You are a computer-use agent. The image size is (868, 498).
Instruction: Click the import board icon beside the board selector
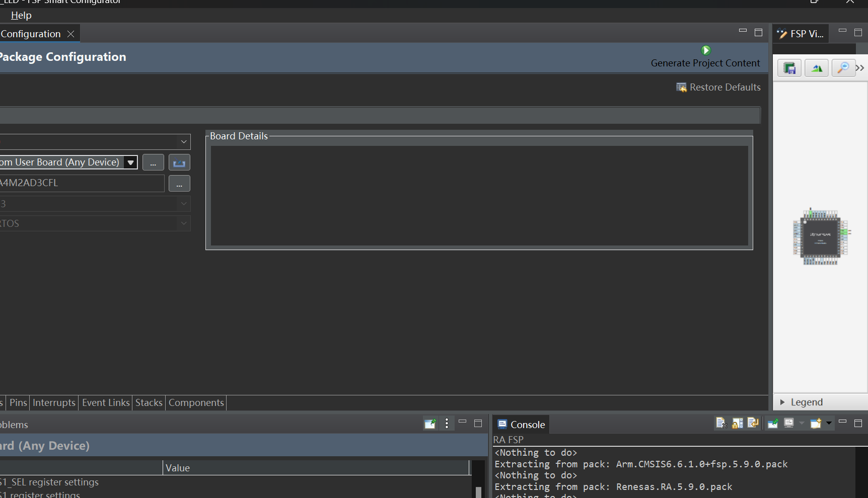[x=179, y=162]
